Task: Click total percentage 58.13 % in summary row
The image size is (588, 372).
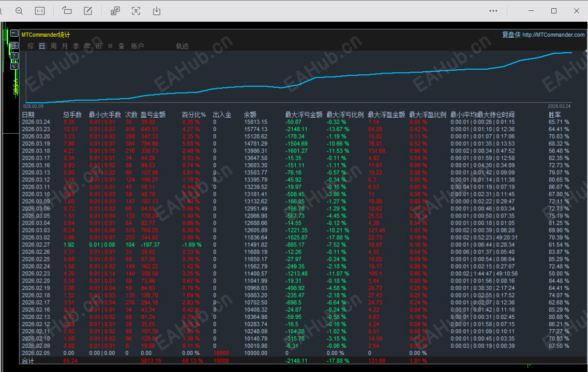Action: [192, 361]
